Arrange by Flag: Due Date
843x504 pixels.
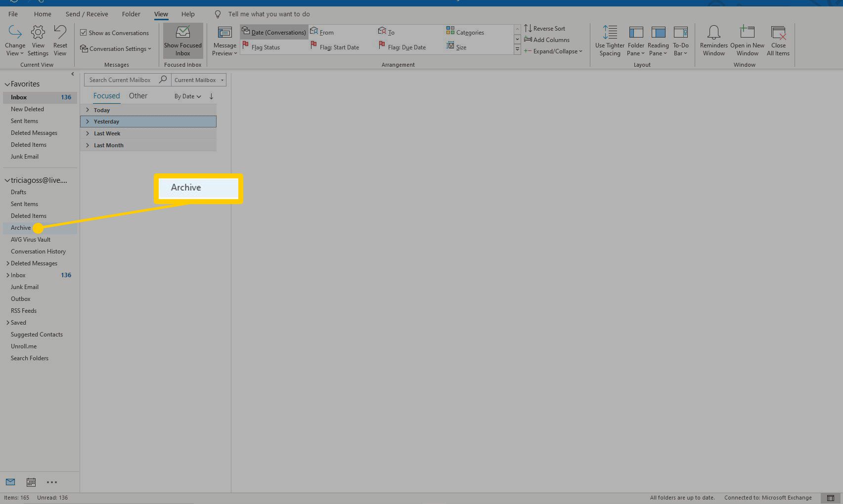coord(402,47)
